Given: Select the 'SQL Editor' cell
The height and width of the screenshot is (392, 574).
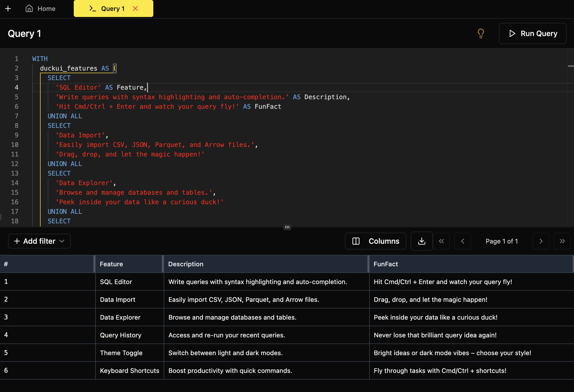Looking at the screenshot, I should point(130,282).
